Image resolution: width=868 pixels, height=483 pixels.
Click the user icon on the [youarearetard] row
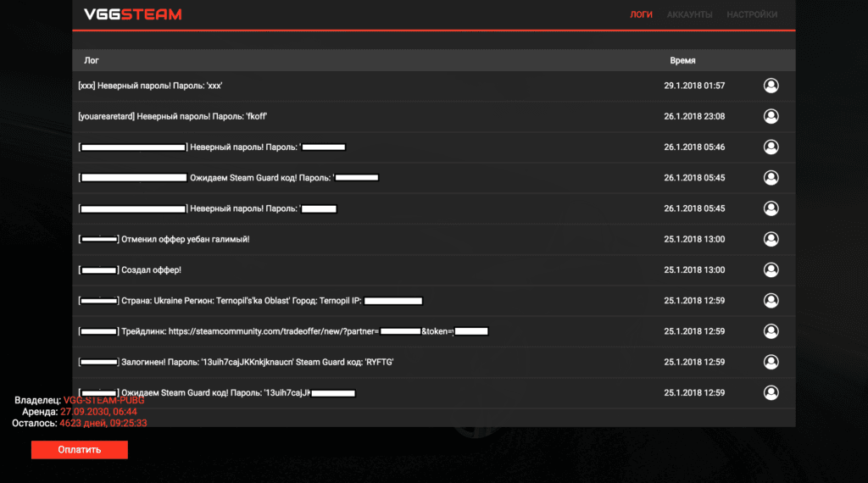(771, 116)
